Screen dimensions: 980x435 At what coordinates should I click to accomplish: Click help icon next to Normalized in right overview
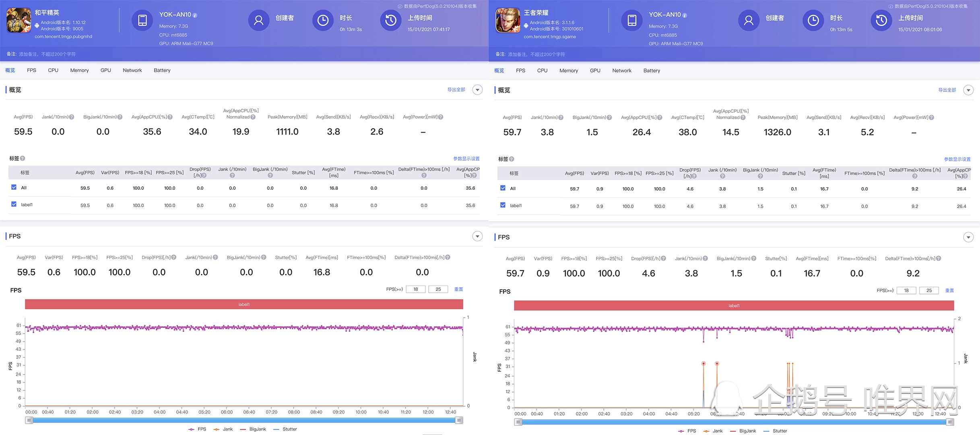click(743, 118)
